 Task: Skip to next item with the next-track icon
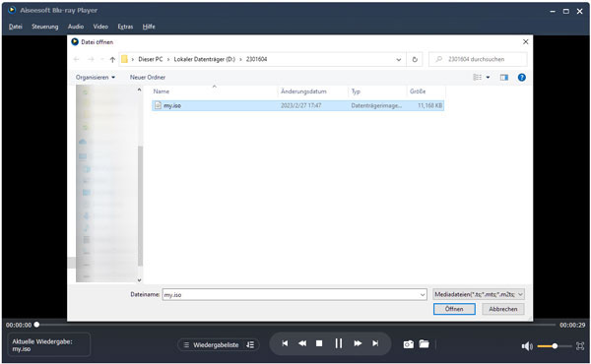pyautogui.click(x=375, y=343)
